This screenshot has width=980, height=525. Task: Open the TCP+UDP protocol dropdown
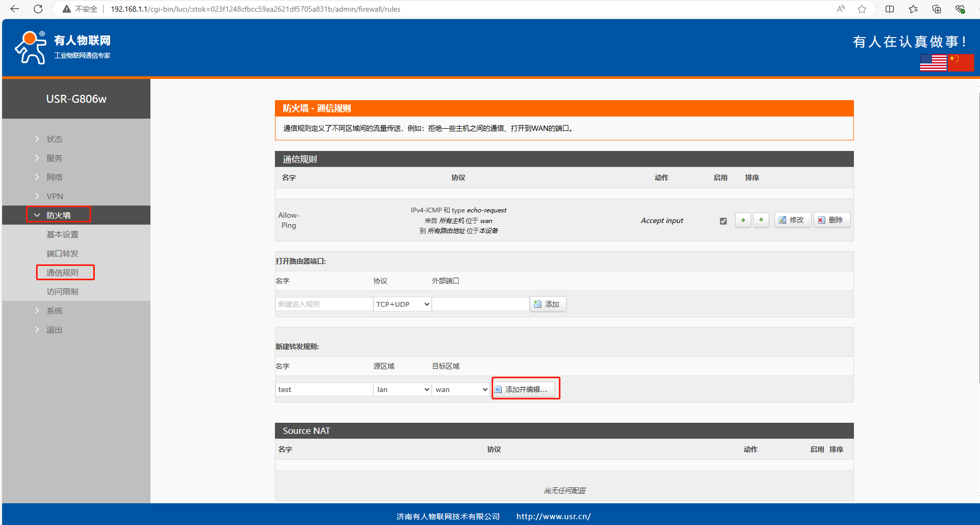pyautogui.click(x=402, y=304)
